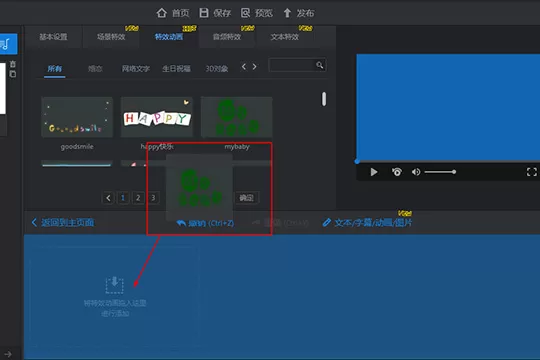
Task: Mute the preview volume speaker icon
Action: [416, 172]
